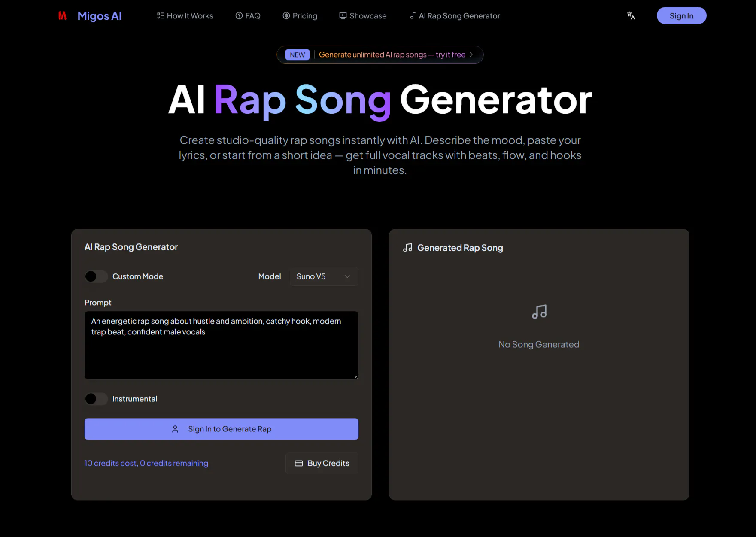This screenshot has height=537, width=756.
Task: Open the language translation icon
Action: click(x=631, y=16)
